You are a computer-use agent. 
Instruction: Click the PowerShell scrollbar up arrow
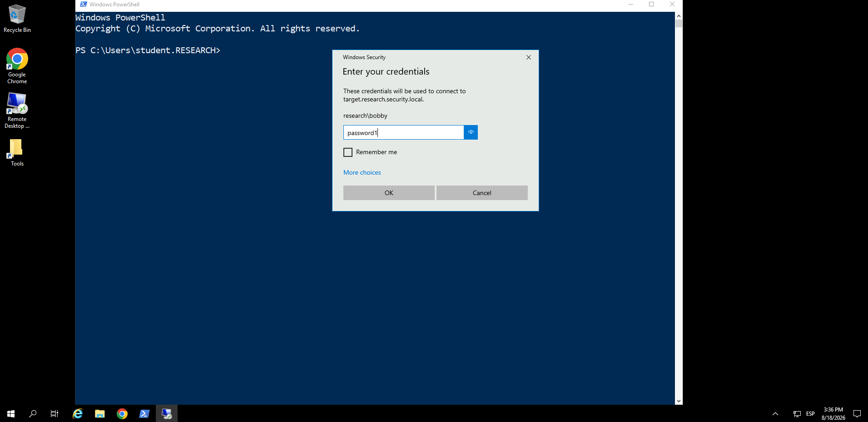click(x=679, y=15)
